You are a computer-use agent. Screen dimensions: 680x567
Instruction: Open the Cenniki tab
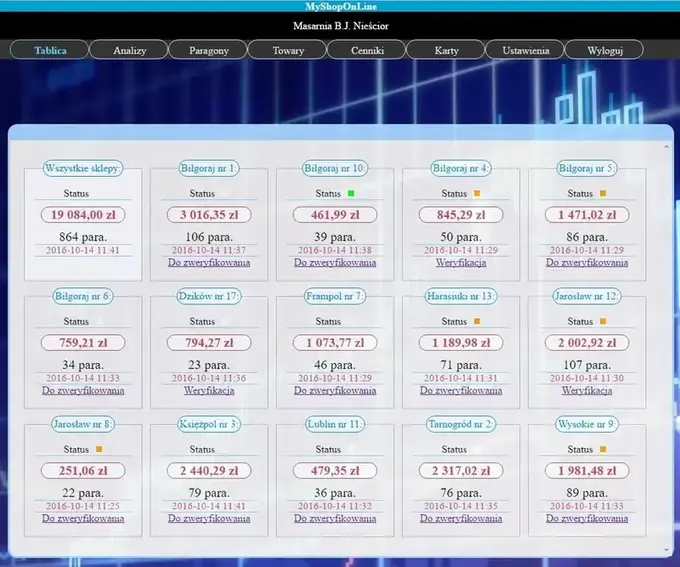click(x=367, y=50)
